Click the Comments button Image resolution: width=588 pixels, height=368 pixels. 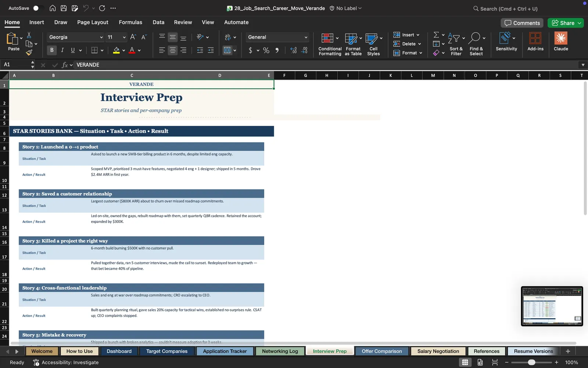coord(522,23)
